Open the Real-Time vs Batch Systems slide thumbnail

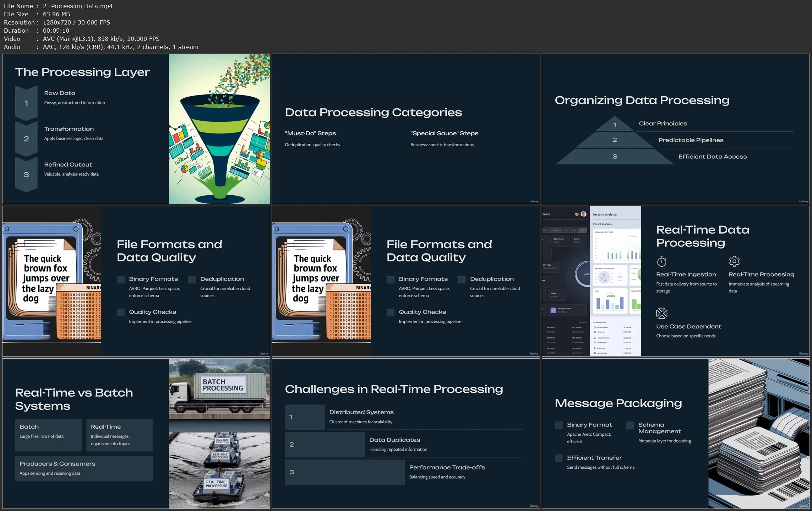tap(136, 434)
